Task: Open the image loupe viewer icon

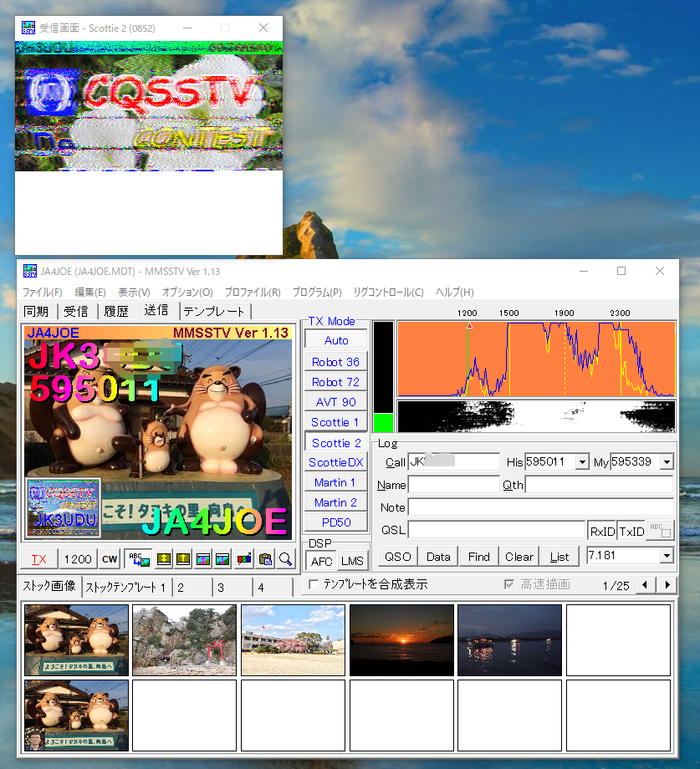Action: coord(284,559)
